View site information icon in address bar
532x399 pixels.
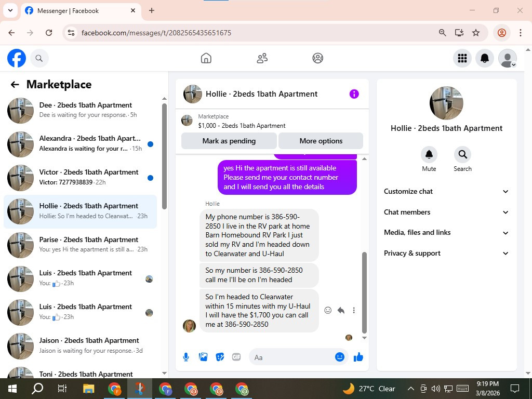pos(71,33)
